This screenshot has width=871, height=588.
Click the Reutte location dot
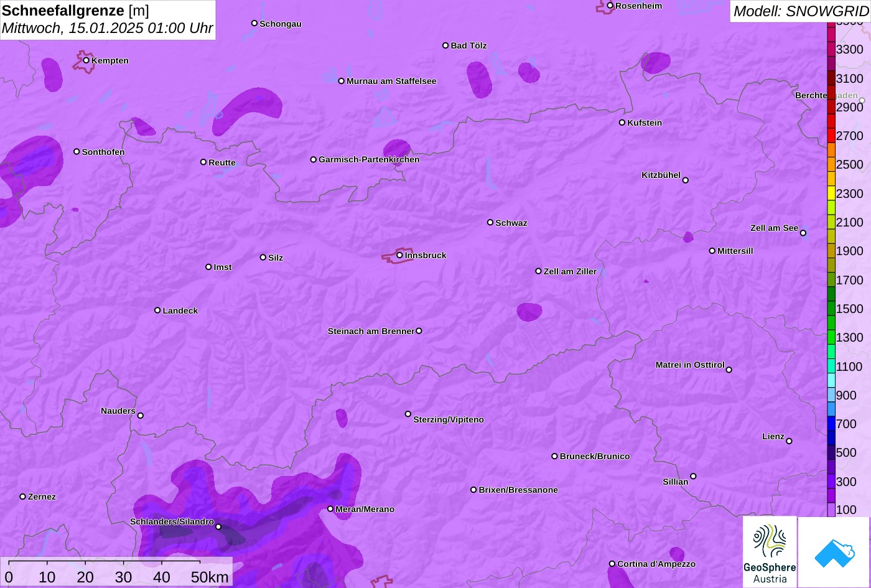(203, 162)
